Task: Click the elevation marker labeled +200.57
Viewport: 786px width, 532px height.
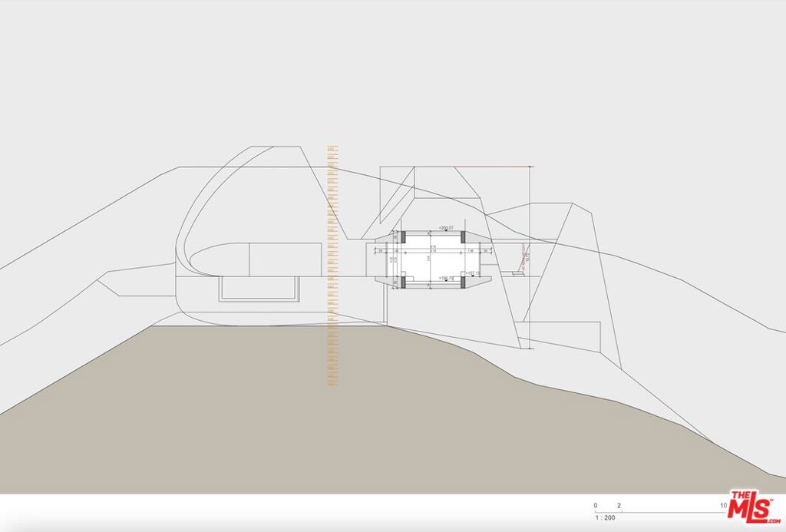Action: (x=446, y=228)
